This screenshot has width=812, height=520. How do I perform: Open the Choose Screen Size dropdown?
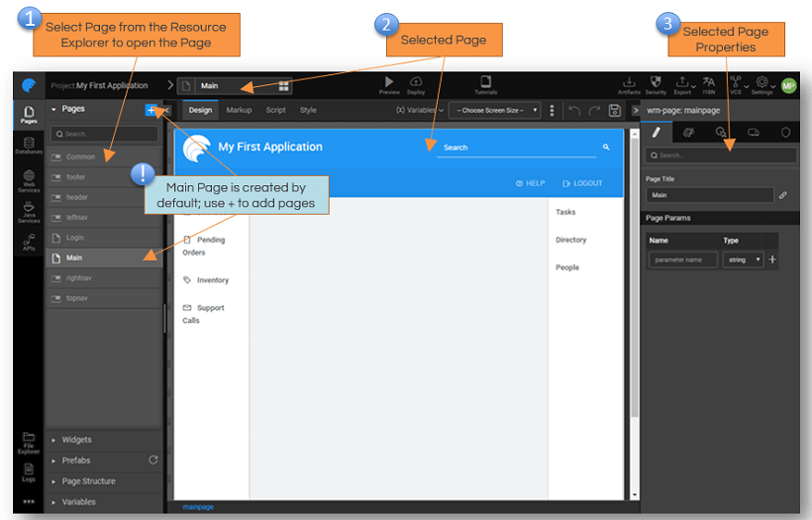(495, 111)
